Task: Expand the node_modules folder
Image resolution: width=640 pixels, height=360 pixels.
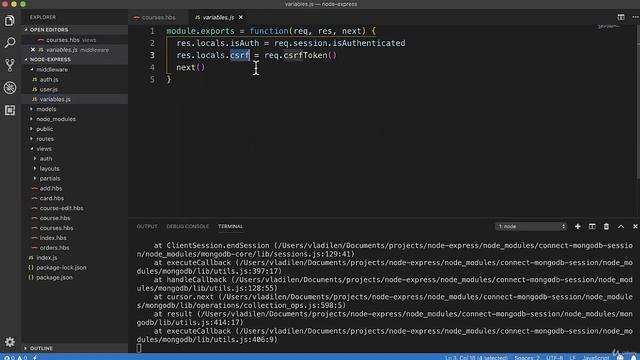Action: [x=56, y=119]
